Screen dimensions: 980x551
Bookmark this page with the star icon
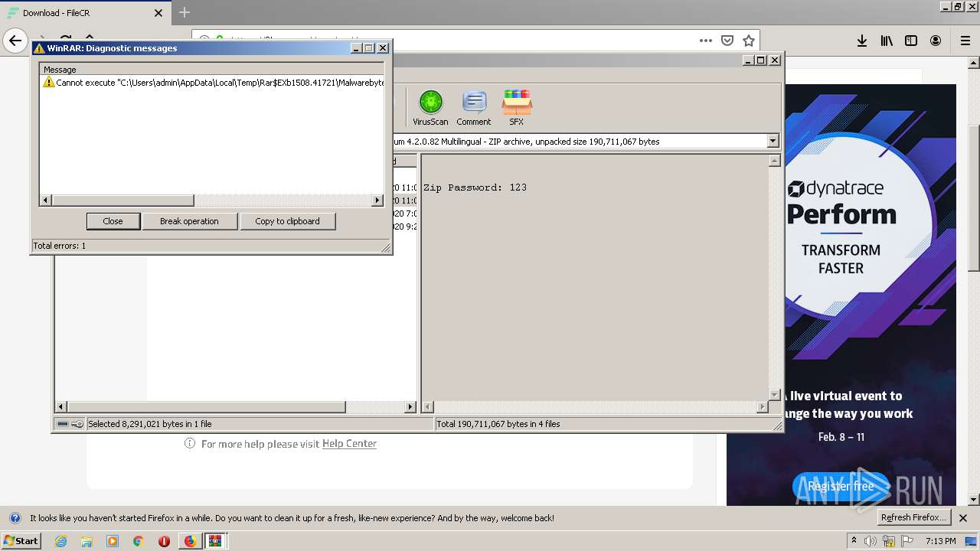[x=749, y=41]
